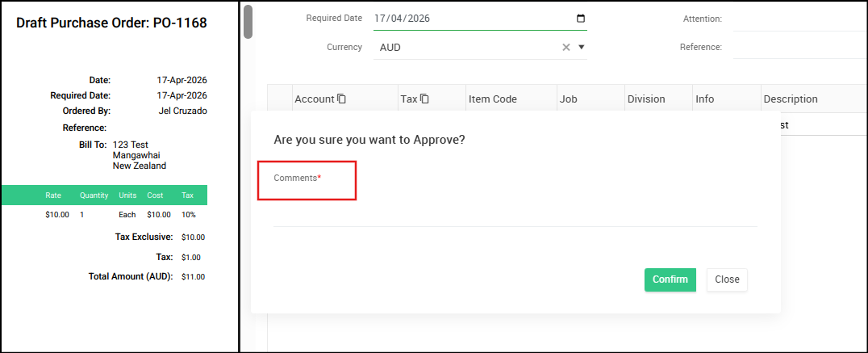The width and height of the screenshot is (868, 353).
Task: Click the Draft Purchase Order PO-1168 title
Action: point(111,23)
